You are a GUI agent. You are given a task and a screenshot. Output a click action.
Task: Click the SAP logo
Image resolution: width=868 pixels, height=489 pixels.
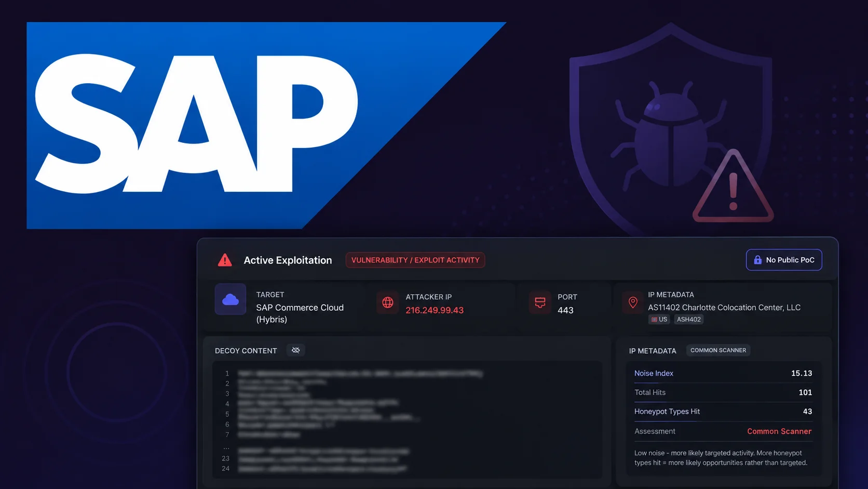[x=266, y=125]
